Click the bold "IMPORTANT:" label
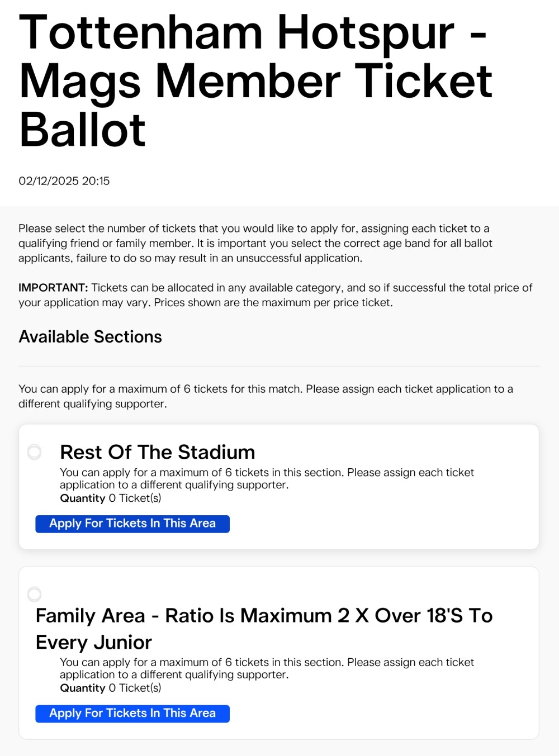Viewport: 559px width, 756px height. point(53,288)
